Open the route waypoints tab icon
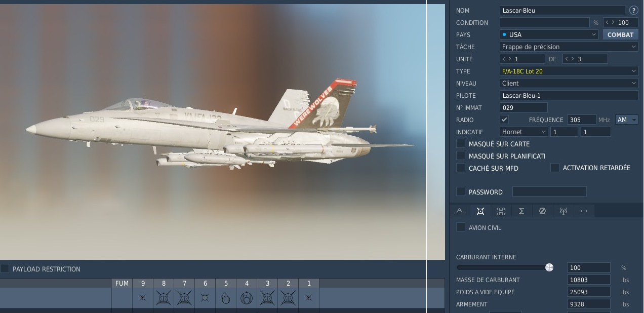Image resolution: width=644 pixels, height=313 pixels. tap(460, 211)
